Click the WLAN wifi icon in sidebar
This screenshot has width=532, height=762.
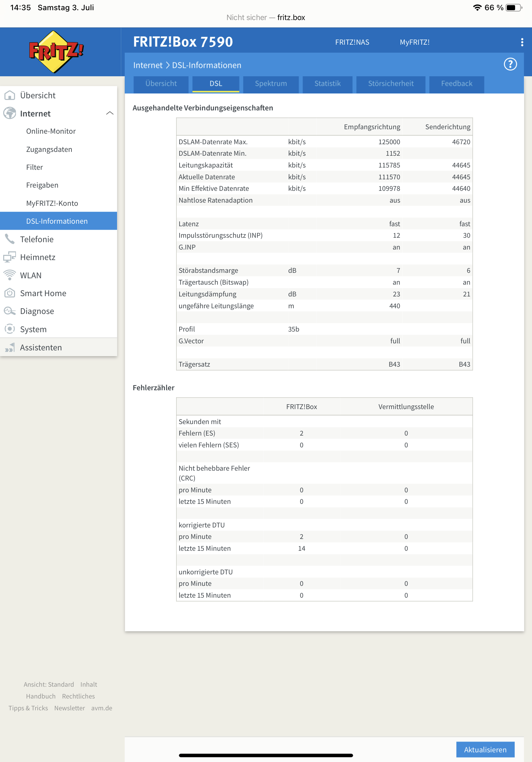[10, 275]
